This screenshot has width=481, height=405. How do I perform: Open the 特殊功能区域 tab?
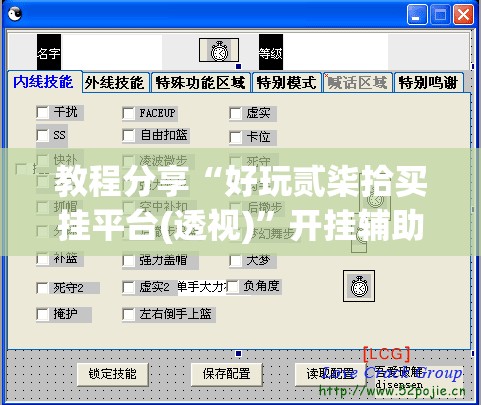tap(201, 82)
